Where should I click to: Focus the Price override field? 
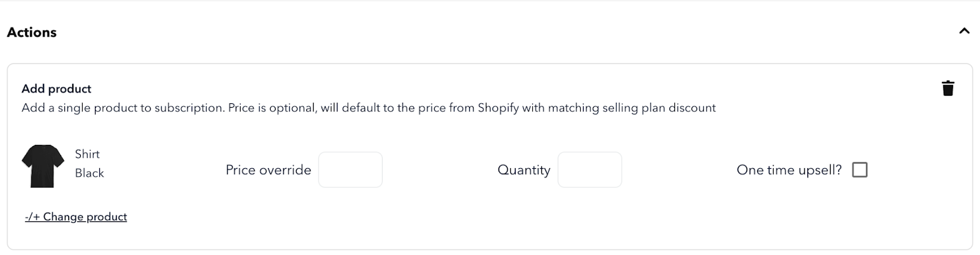[350, 169]
